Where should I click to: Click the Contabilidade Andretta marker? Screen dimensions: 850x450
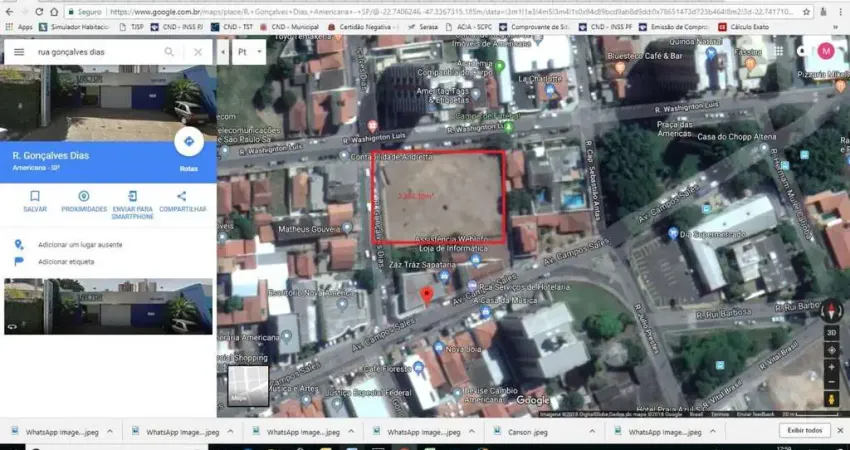[x=344, y=156]
